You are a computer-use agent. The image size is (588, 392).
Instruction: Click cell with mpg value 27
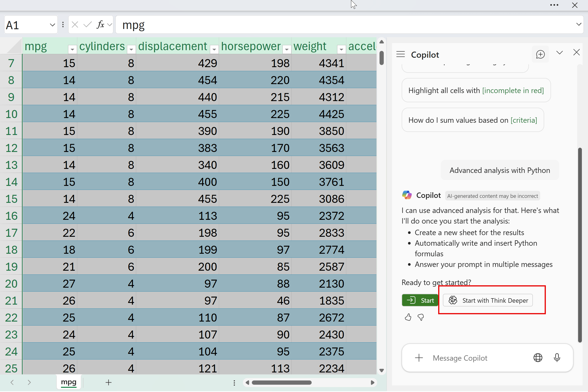pos(50,284)
